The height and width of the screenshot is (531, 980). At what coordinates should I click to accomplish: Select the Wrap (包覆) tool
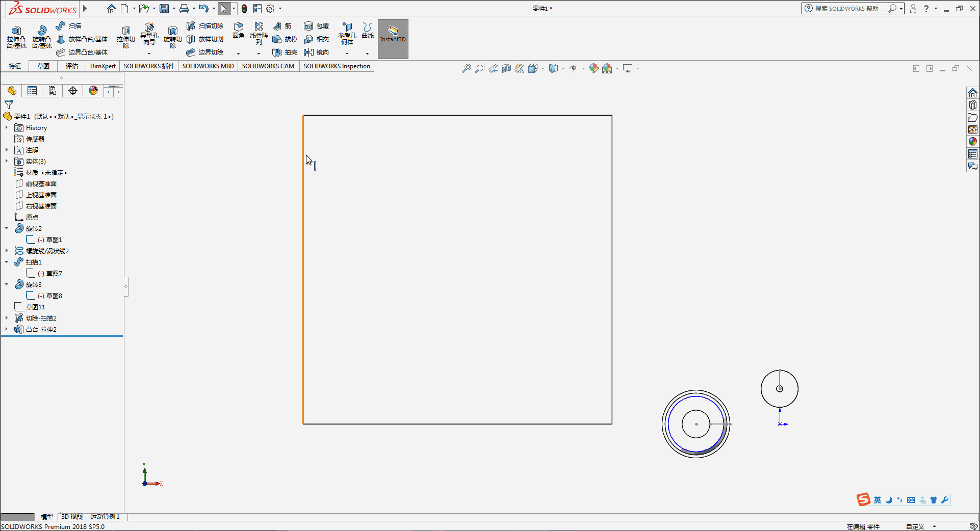tap(316, 26)
